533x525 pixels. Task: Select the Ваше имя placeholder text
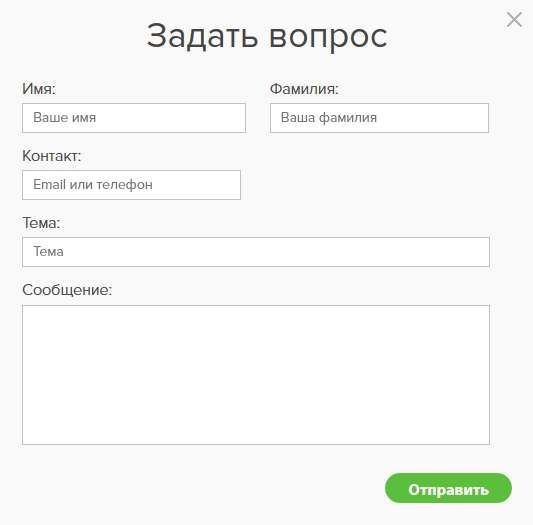pyautogui.click(x=65, y=118)
